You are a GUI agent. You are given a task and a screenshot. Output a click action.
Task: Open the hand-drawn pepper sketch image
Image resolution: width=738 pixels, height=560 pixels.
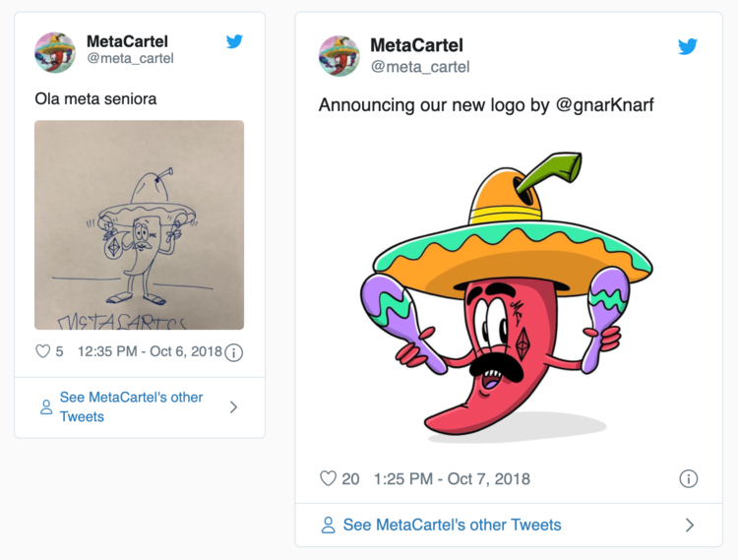(139, 224)
